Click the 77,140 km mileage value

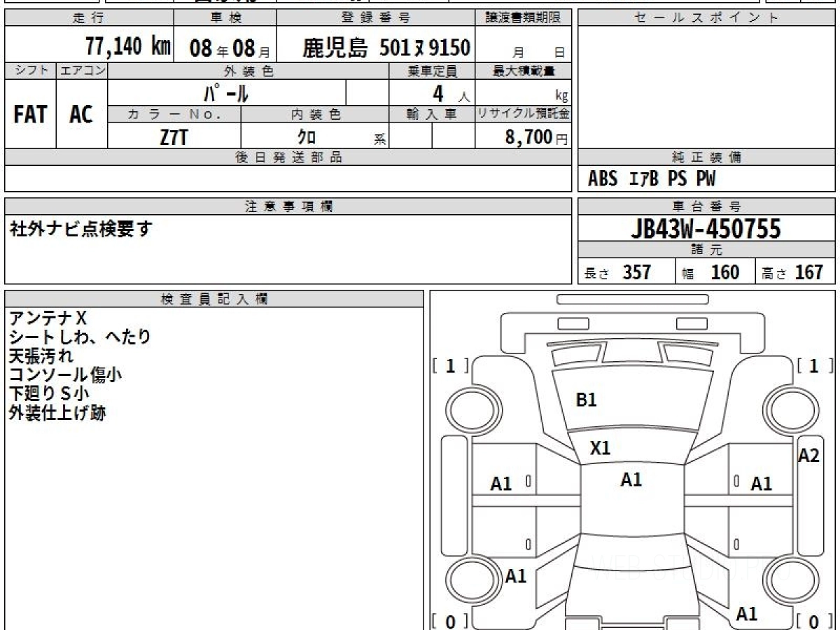(x=128, y=47)
